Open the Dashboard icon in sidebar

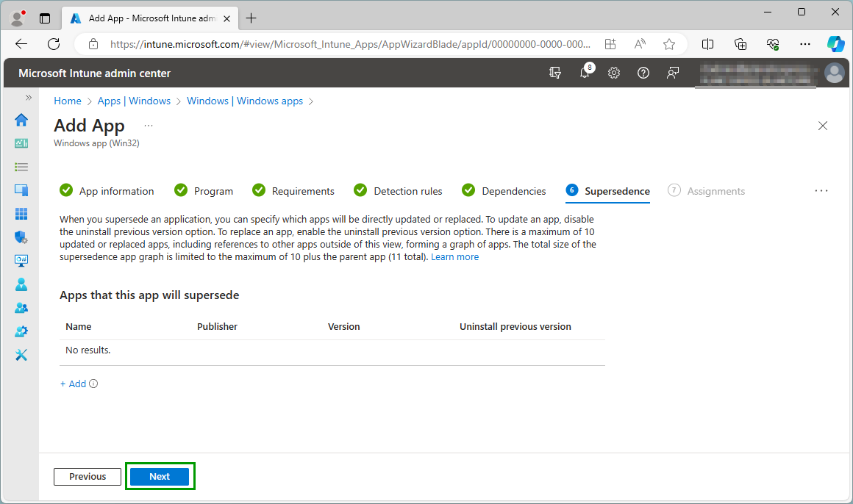coord(21,143)
